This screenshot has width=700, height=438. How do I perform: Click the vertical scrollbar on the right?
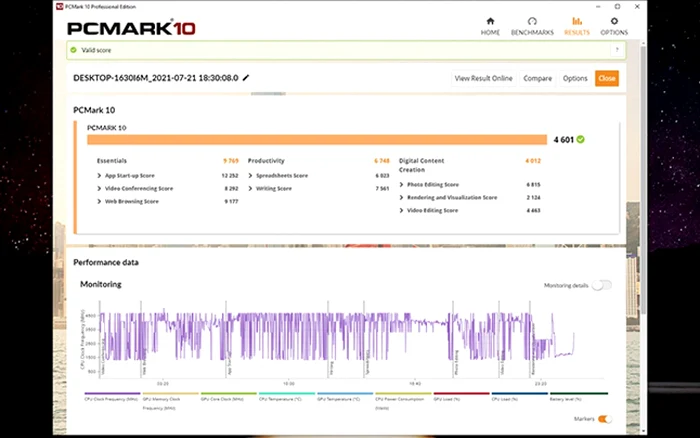(x=643, y=179)
